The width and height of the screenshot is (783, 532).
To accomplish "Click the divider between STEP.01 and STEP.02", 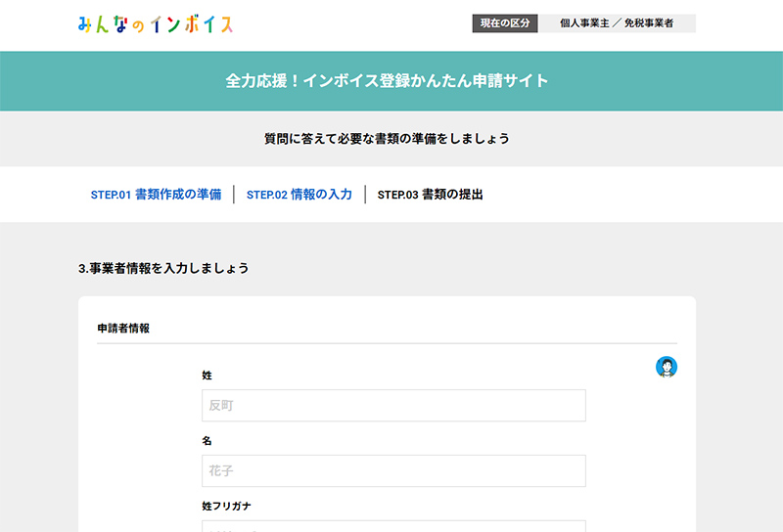I will coord(234,195).
